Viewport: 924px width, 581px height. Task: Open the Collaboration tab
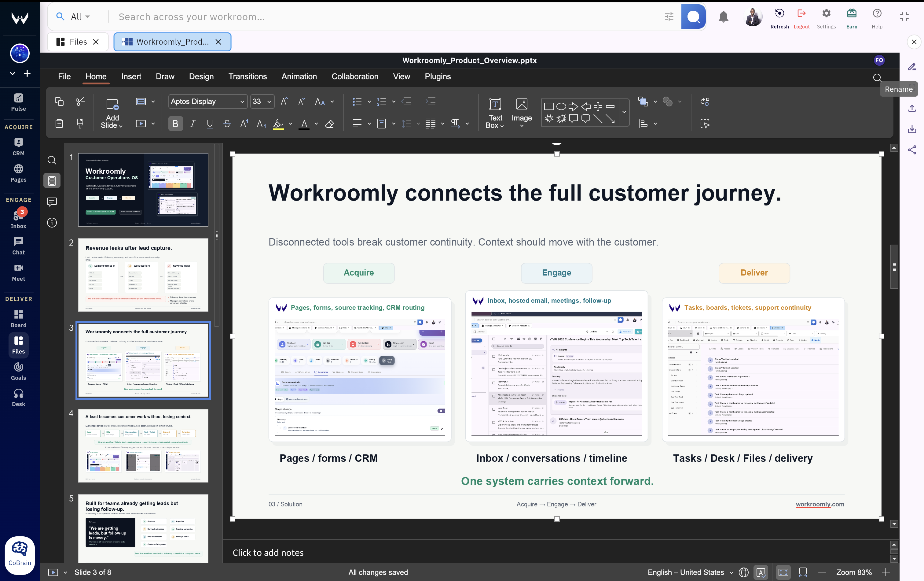(354, 76)
